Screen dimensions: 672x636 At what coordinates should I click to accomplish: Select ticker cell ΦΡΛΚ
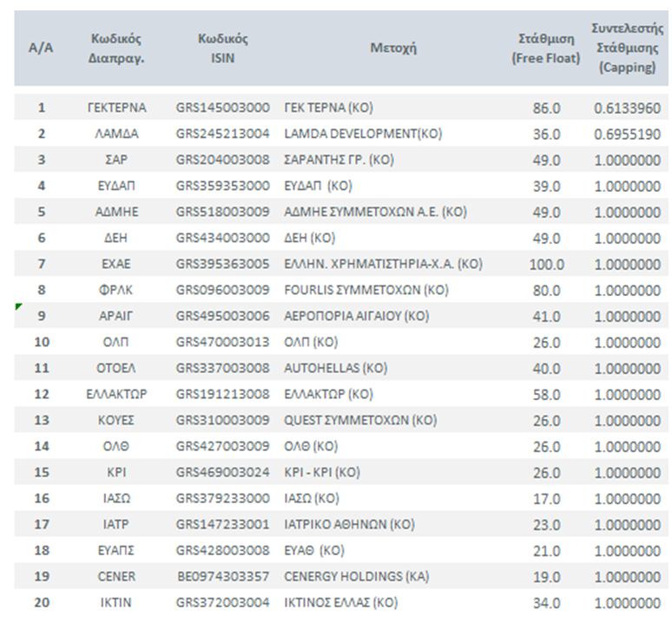[x=115, y=290]
